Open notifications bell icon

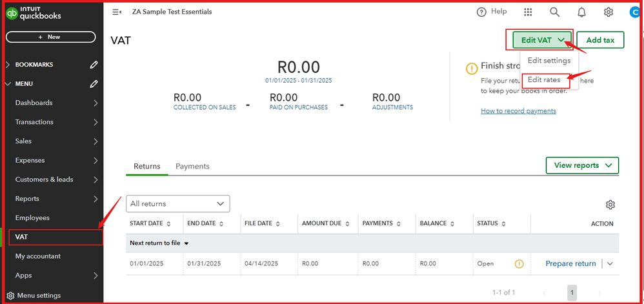(x=581, y=12)
